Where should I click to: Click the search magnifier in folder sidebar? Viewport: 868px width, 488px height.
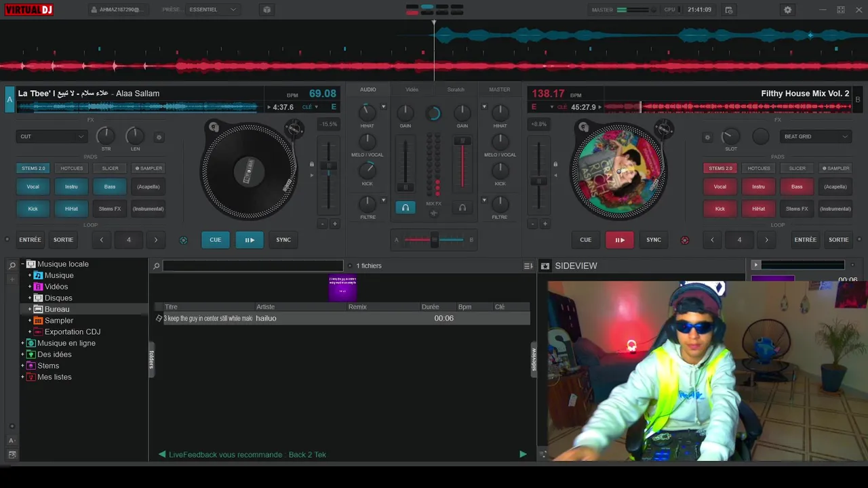[x=12, y=266]
